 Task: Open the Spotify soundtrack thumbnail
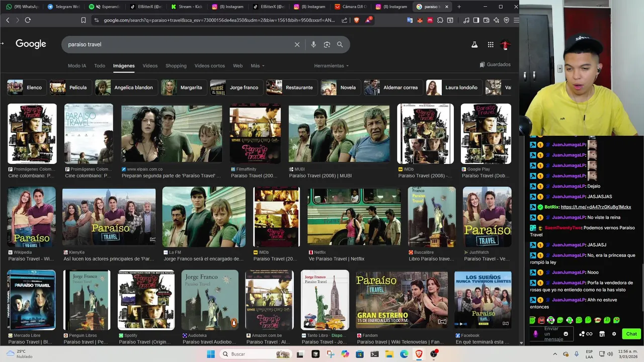[146, 300]
